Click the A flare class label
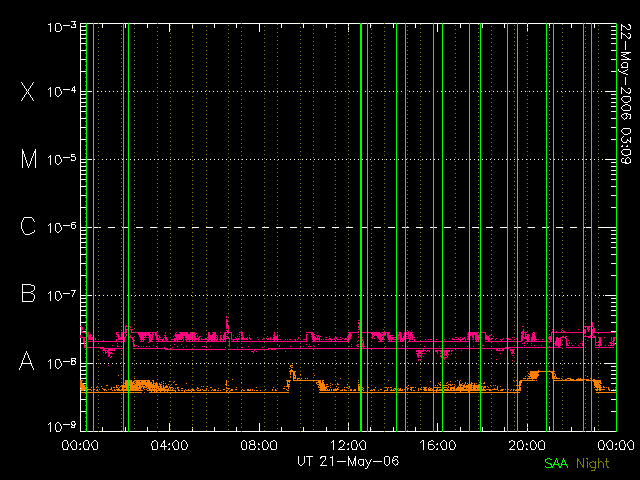This screenshot has height=480, width=640. [27, 361]
